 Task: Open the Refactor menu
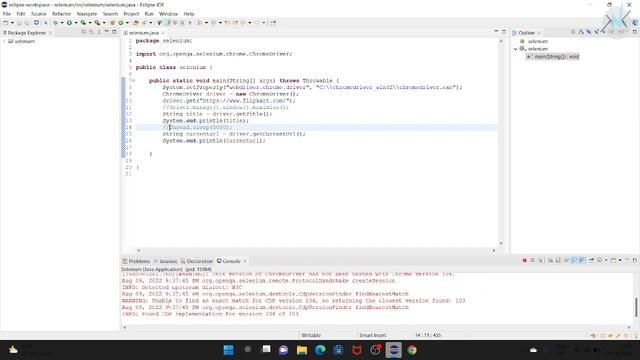[62, 14]
